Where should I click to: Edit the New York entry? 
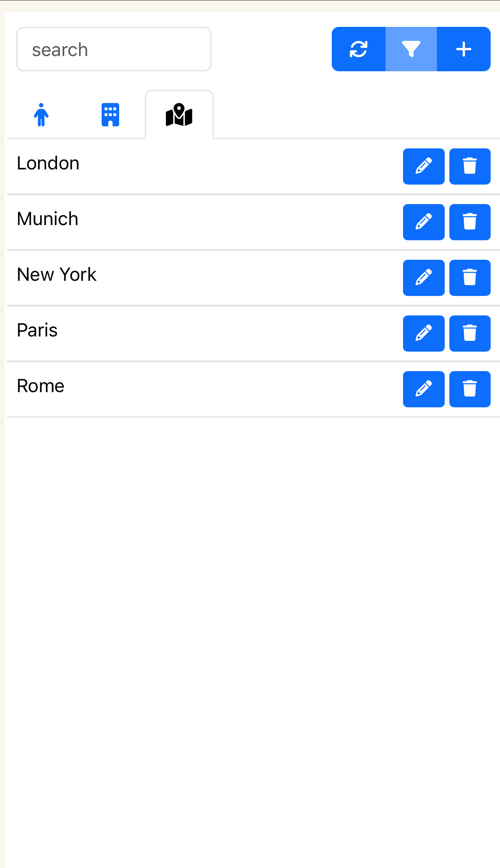pyautogui.click(x=423, y=278)
